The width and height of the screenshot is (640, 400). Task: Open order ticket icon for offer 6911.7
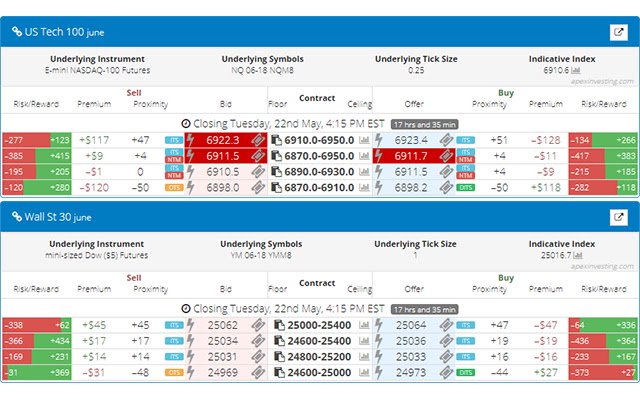tap(446, 156)
